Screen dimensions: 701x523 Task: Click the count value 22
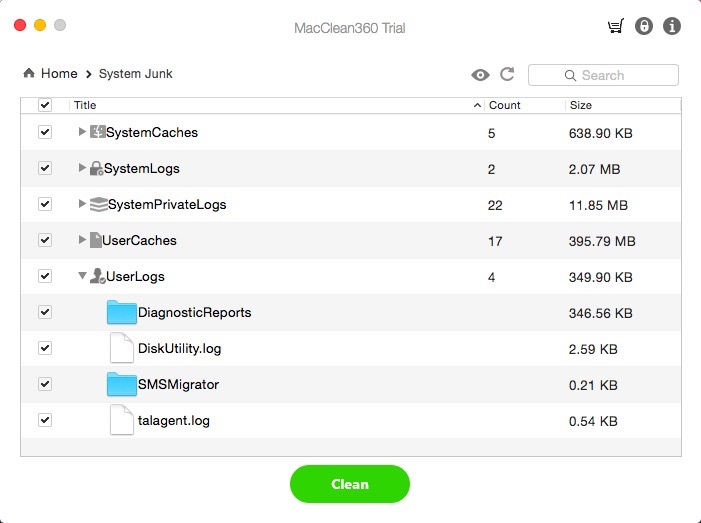tap(495, 206)
